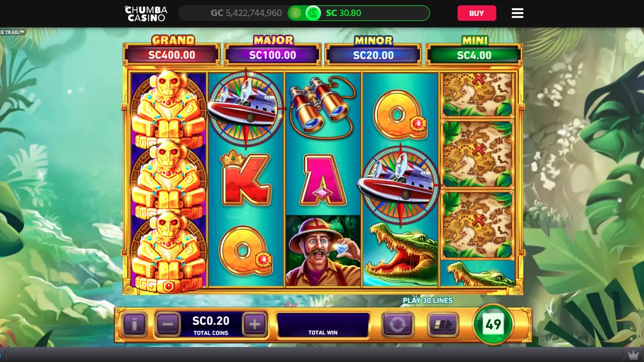
Task: Click the SC0.20 total coins display
Action: (x=211, y=324)
